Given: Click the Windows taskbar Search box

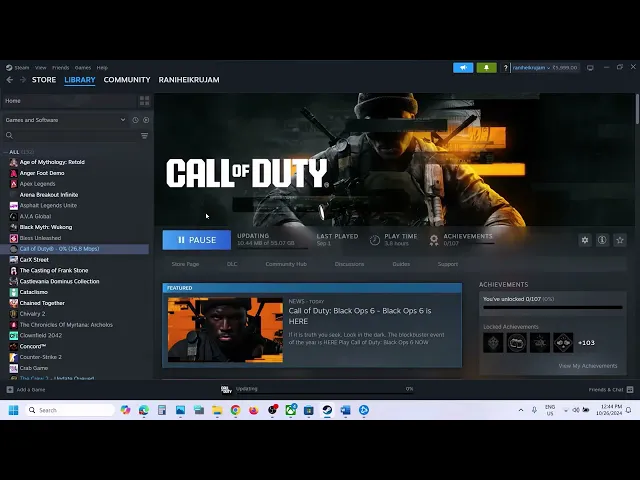Looking at the screenshot, I should pyautogui.click(x=69, y=410).
